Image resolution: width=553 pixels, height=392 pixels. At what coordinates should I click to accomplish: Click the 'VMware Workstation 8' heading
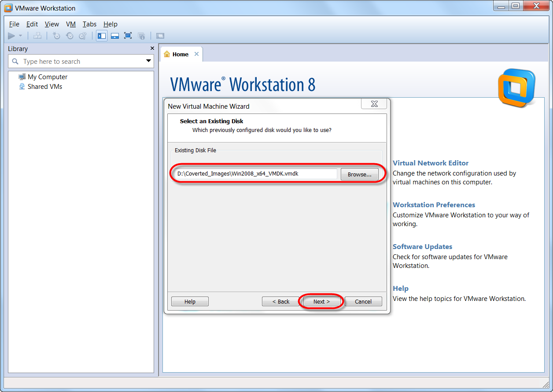coord(243,84)
